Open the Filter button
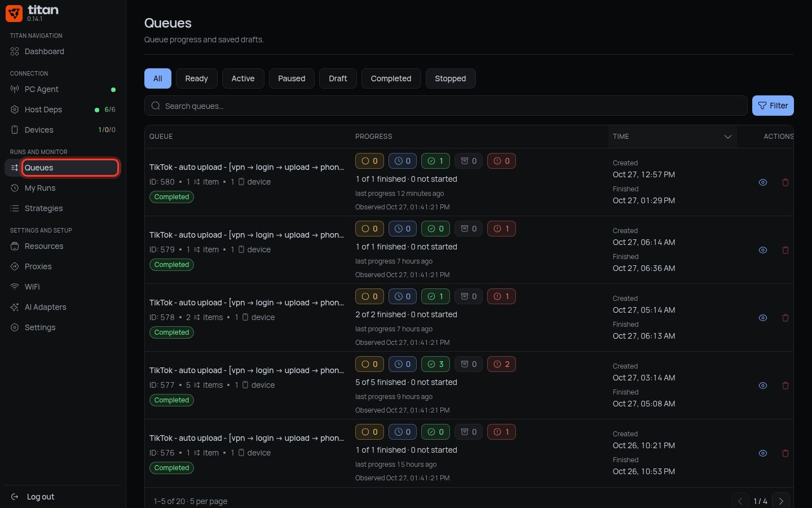 [773, 106]
